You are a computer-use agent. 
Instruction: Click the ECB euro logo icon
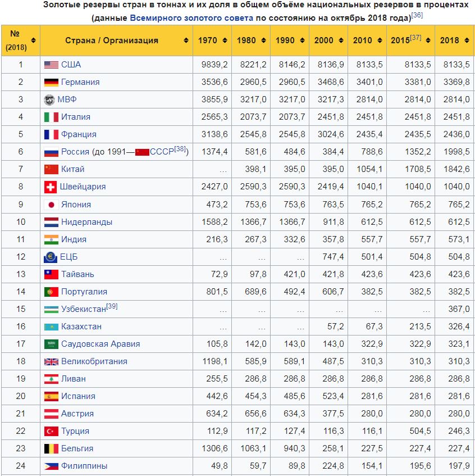tap(51, 257)
